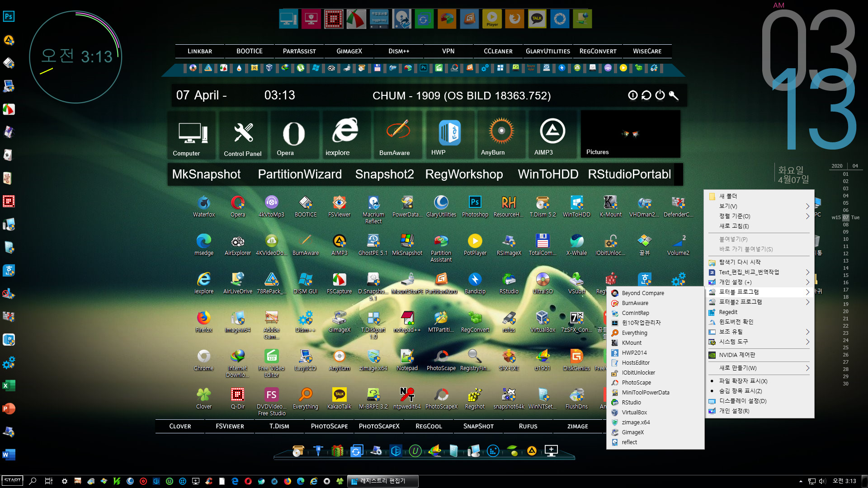This screenshot has width=868, height=488.
Task: Open RegWorkshop text launcher
Action: pos(464,174)
